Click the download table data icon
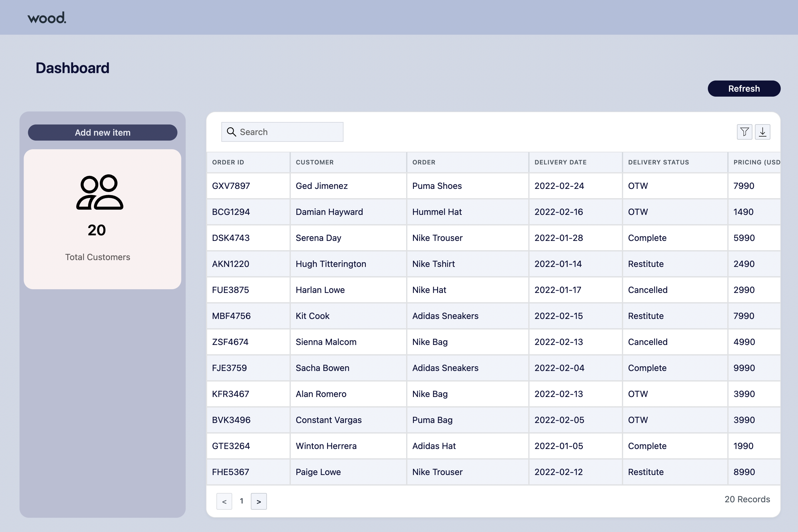Screen dimensions: 798x532 coord(762,132)
